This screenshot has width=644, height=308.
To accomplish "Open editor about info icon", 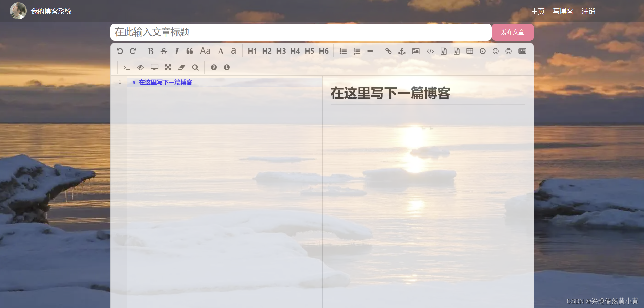I will pos(227,67).
